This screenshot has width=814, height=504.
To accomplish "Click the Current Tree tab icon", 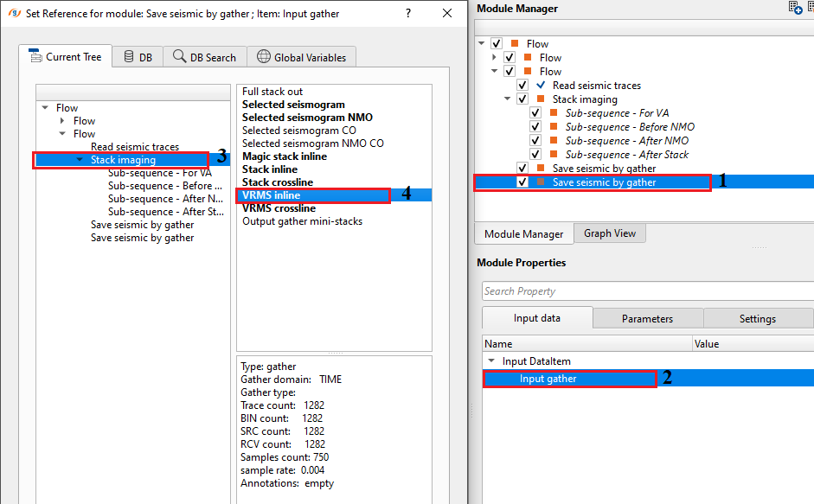I will pos(35,57).
